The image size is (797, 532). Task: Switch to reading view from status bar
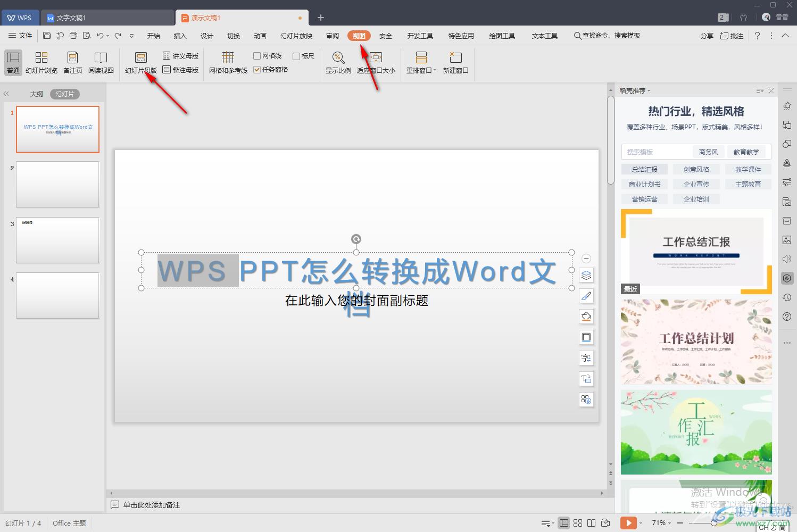coord(592,523)
